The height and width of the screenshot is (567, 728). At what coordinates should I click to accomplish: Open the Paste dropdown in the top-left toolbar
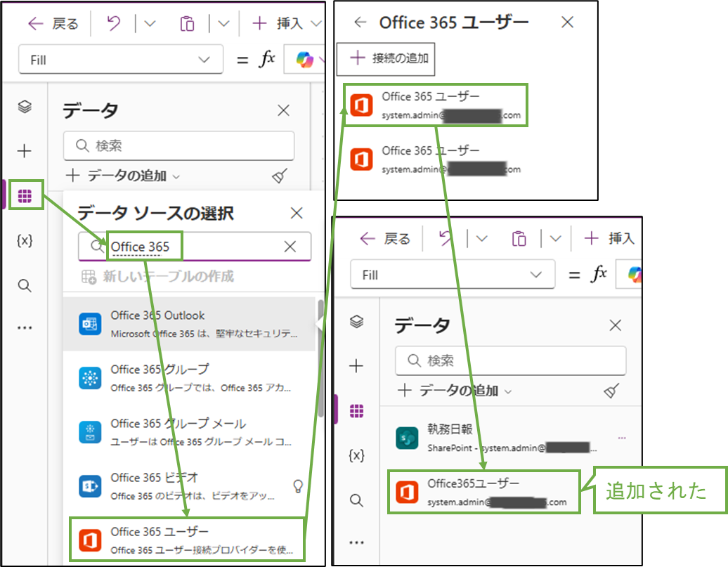point(223,23)
